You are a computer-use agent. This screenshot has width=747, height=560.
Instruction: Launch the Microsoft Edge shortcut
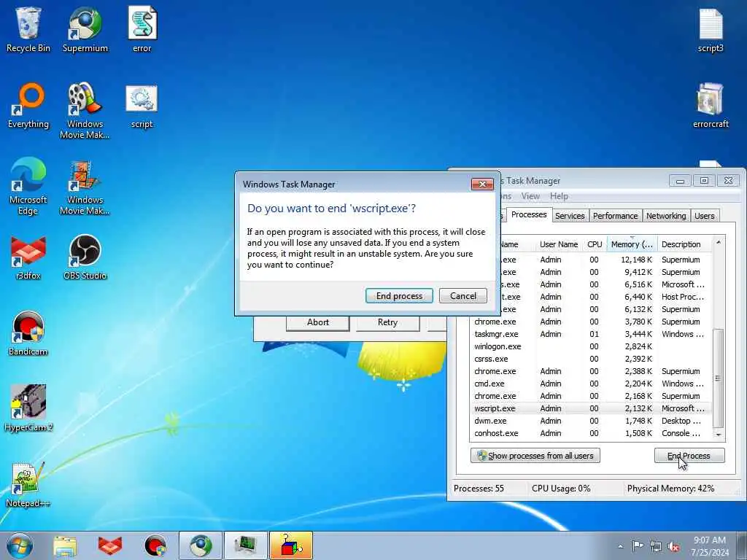(x=28, y=186)
